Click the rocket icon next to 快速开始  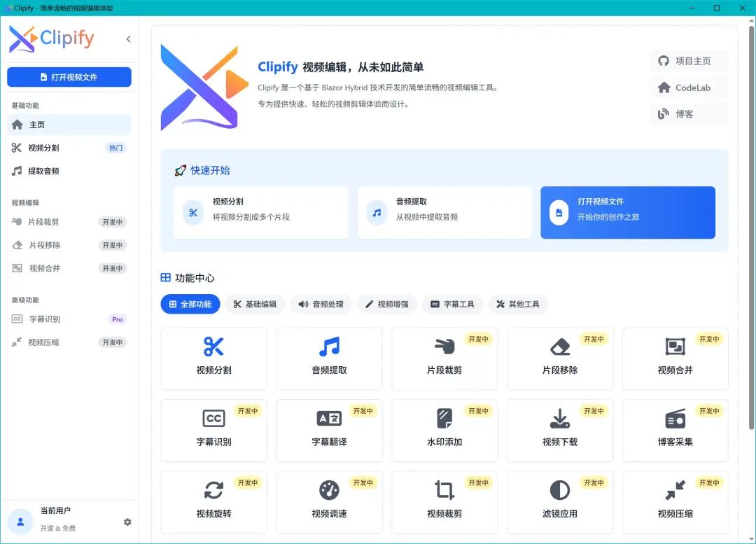[x=181, y=170]
